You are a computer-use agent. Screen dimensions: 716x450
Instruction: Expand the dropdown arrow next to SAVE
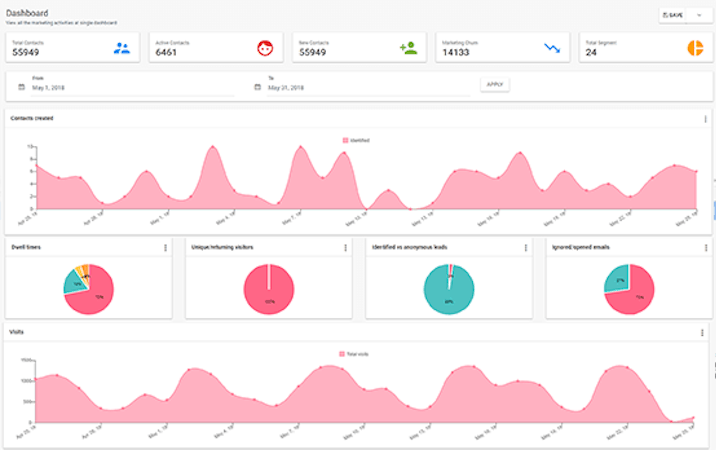tap(699, 15)
